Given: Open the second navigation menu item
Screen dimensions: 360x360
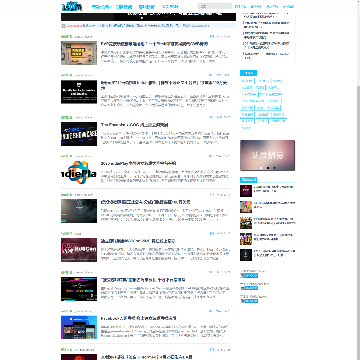Looking at the screenshot, I should click(x=124, y=7).
